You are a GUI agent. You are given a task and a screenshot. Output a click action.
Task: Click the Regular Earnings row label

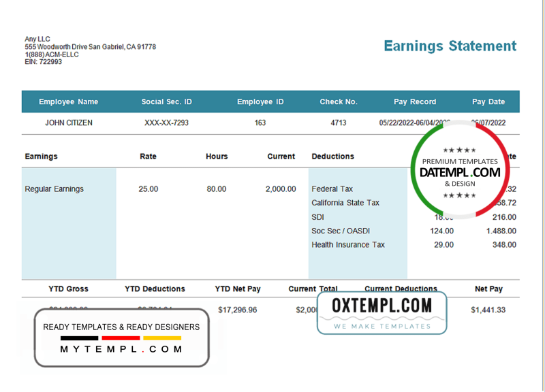click(x=54, y=189)
